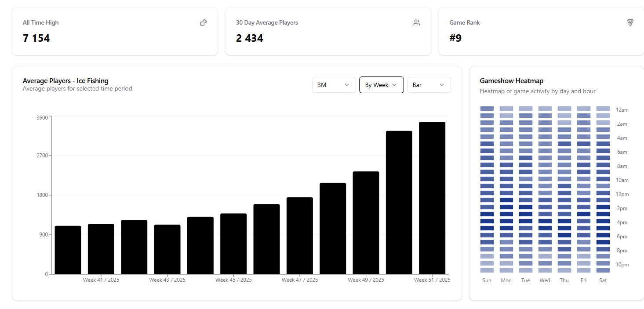Viewport: 644px width, 309px height.
Task: Click the All Time High card icon
Action: click(203, 22)
